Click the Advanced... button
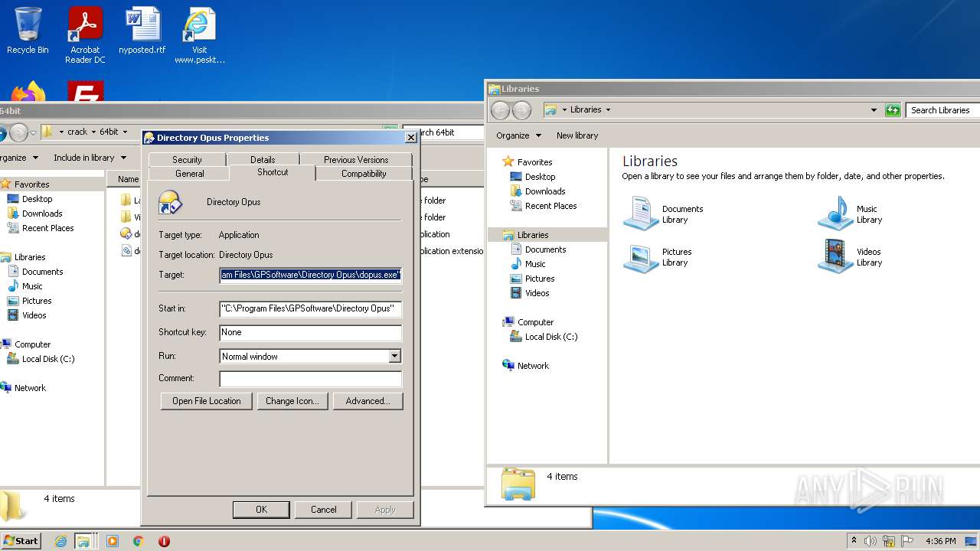 pos(367,401)
